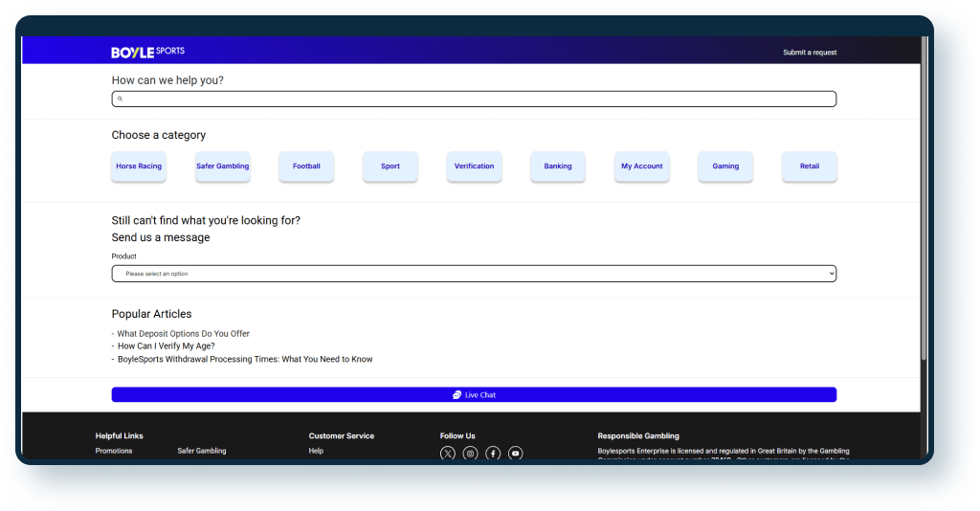Image resolution: width=980 pixels, height=511 pixels.
Task: Click the BoyleSports logo
Action: (x=147, y=52)
